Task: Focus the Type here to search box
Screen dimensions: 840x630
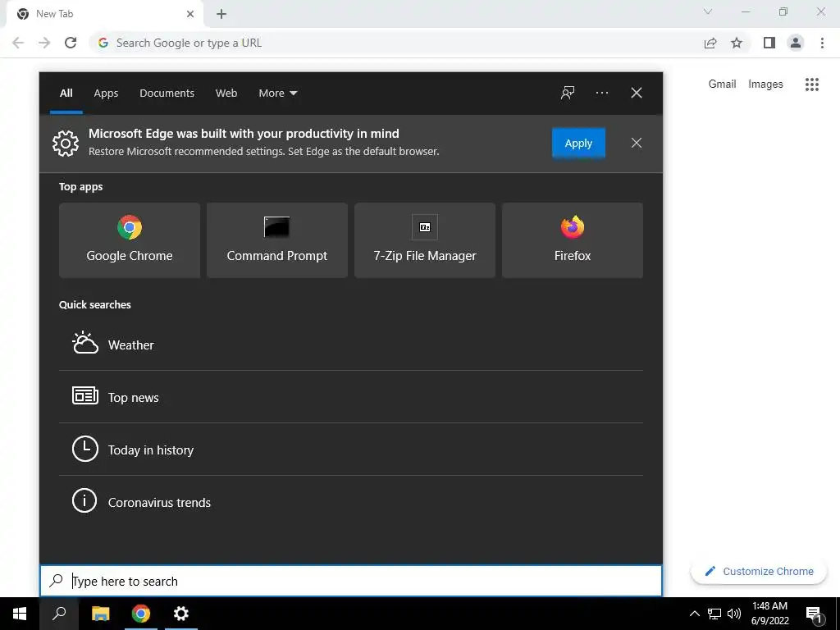Action: click(351, 581)
